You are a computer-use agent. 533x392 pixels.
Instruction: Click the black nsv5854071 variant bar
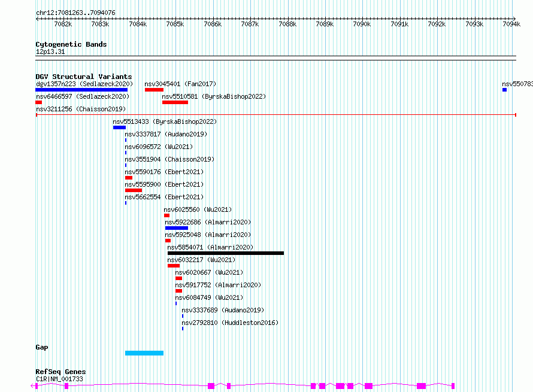tap(226, 253)
